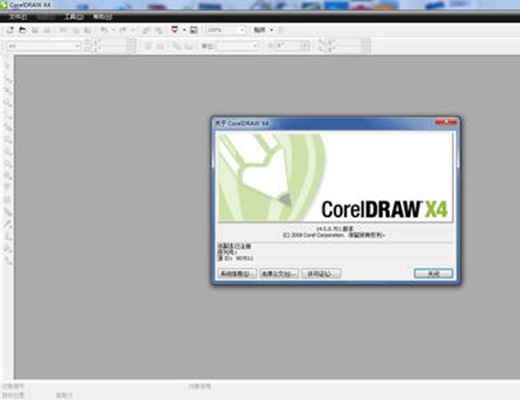Click the nudge offset stepper arrows
Screen dimensions: 520x400
coord(305,46)
